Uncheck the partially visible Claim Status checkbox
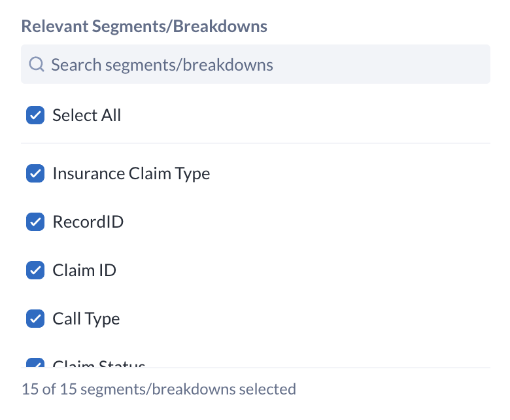 [x=35, y=363]
